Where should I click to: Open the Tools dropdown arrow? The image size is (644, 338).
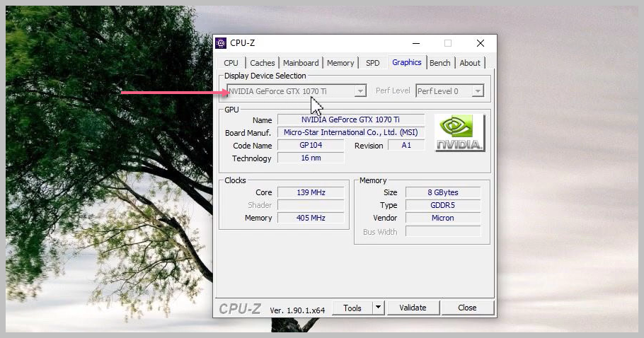[x=379, y=307]
